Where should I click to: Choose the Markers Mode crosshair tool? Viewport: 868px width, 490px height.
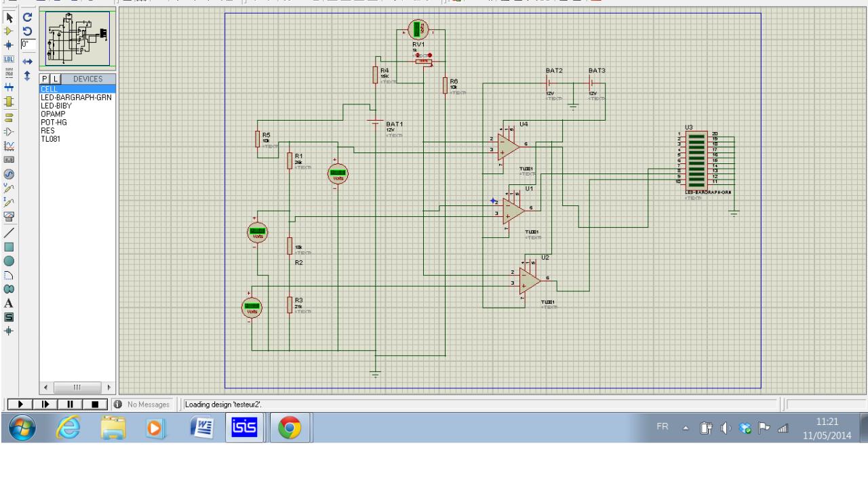coord(9,331)
